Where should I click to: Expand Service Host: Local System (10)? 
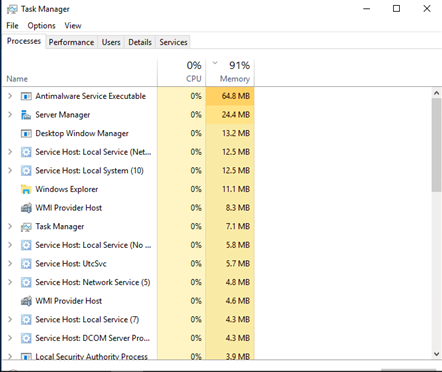[10, 171]
